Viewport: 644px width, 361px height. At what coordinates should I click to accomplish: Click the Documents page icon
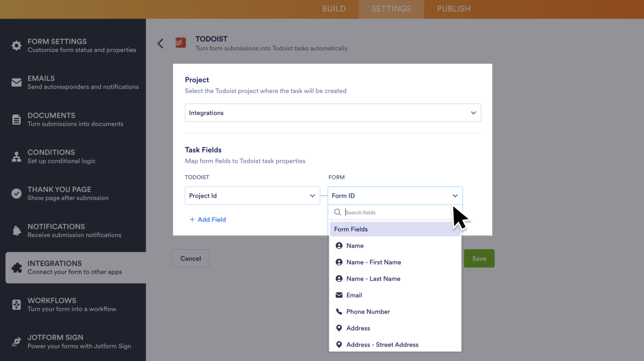(16, 119)
